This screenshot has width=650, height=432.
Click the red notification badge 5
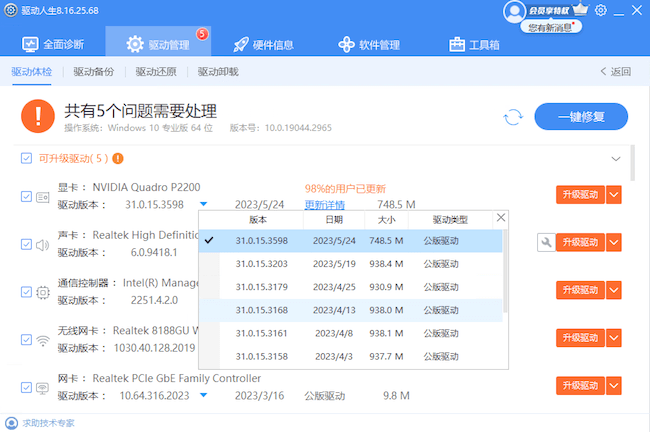[x=202, y=34]
